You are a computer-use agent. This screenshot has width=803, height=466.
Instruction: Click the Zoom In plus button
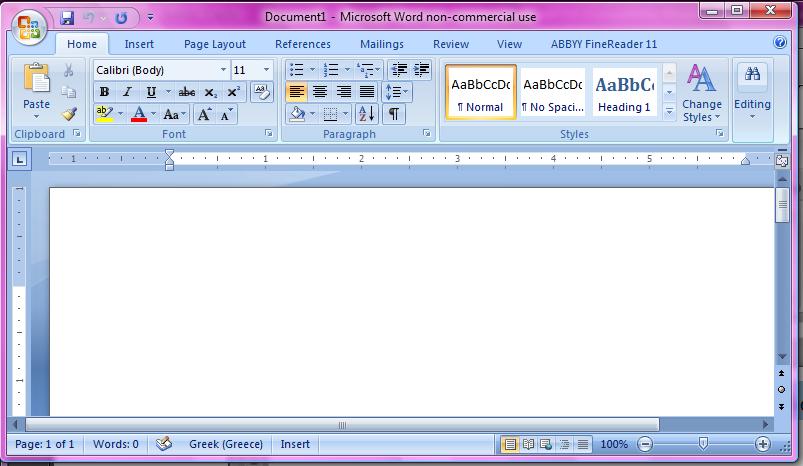(763, 444)
